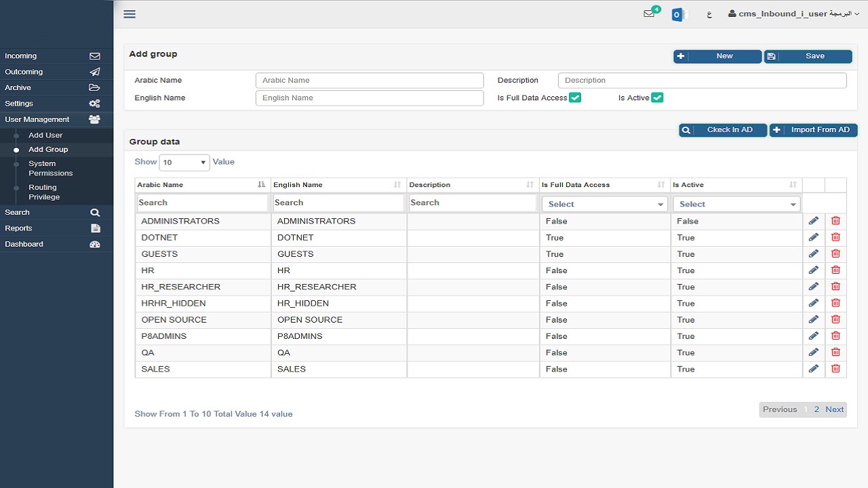Focus the Description input field
Image resolution: width=868 pixels, height=488 pixels.
click(703, 80)
